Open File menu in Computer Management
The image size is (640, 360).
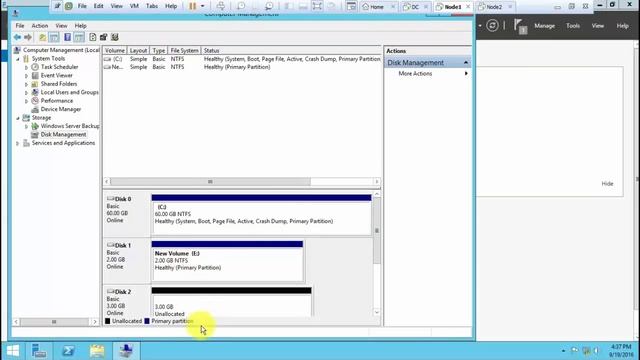(20, 26)
